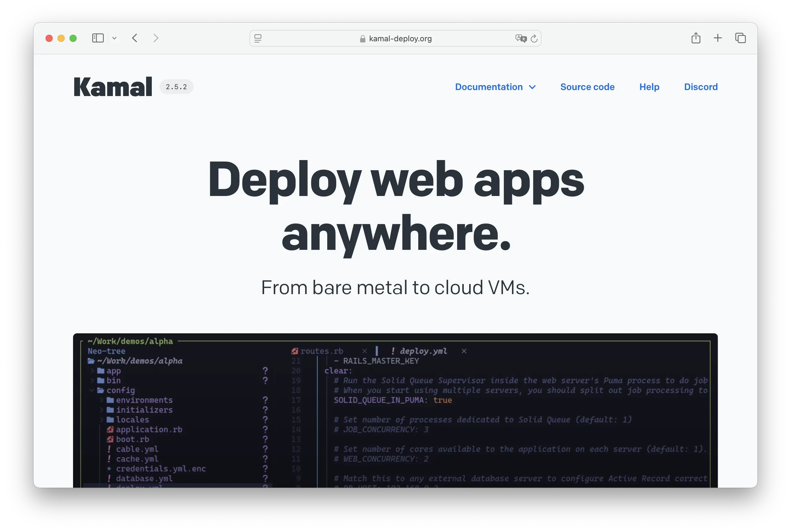Click the kamal-deploy.org address field
The height and width of the screenshot is (532, 791).
pos(400,39)
